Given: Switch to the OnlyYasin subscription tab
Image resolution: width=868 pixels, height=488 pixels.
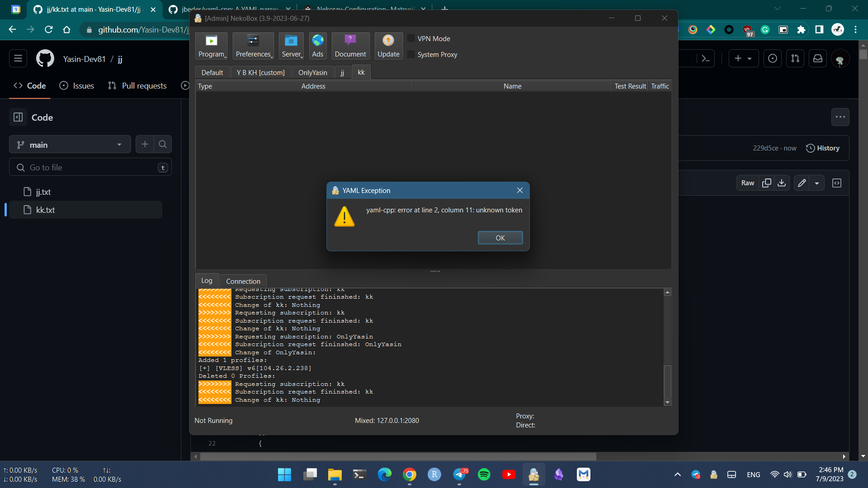Looking at the screenshot, I should 312,72.
